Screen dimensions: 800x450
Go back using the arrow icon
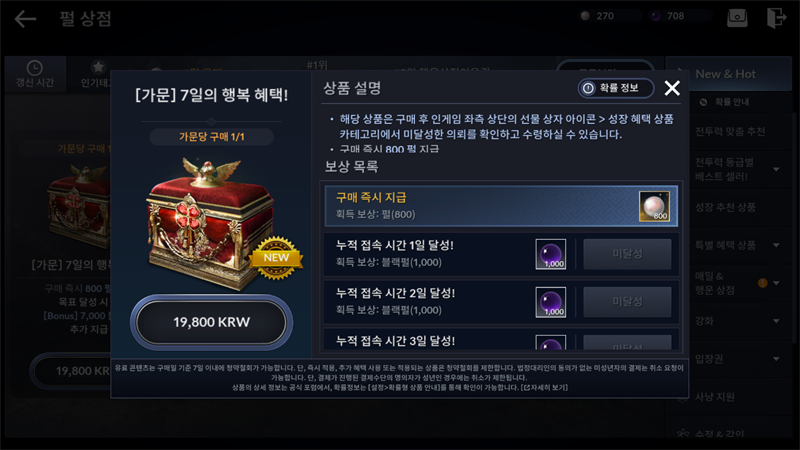25,19
